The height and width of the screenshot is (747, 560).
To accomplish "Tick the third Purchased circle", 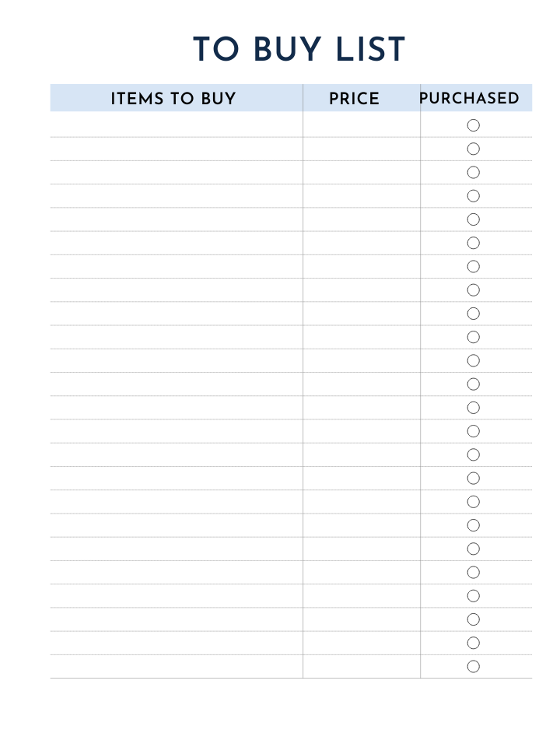I will pyautogui.click(x=473, y=173).
